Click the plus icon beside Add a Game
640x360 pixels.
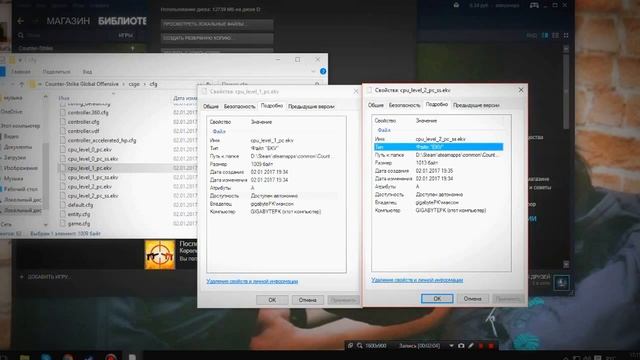point(22,277)
